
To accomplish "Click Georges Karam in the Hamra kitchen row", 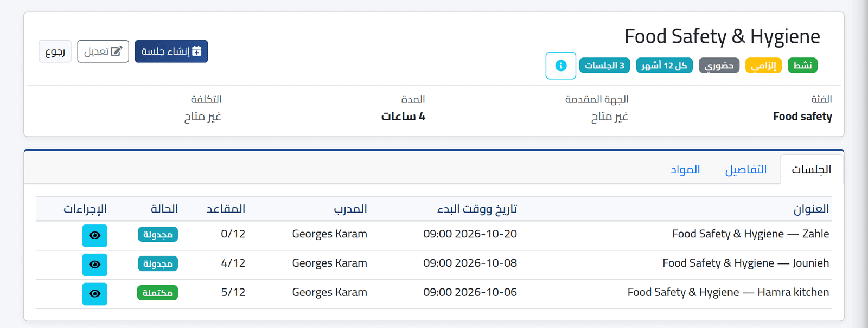I will coord(330,293).
